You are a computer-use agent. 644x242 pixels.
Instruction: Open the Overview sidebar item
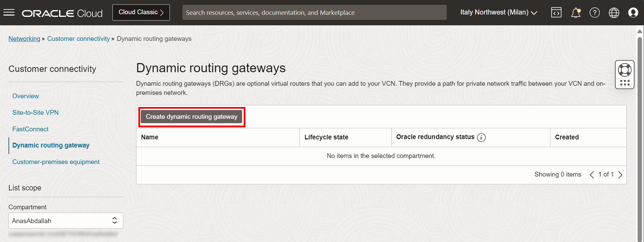tap(26, 96)
